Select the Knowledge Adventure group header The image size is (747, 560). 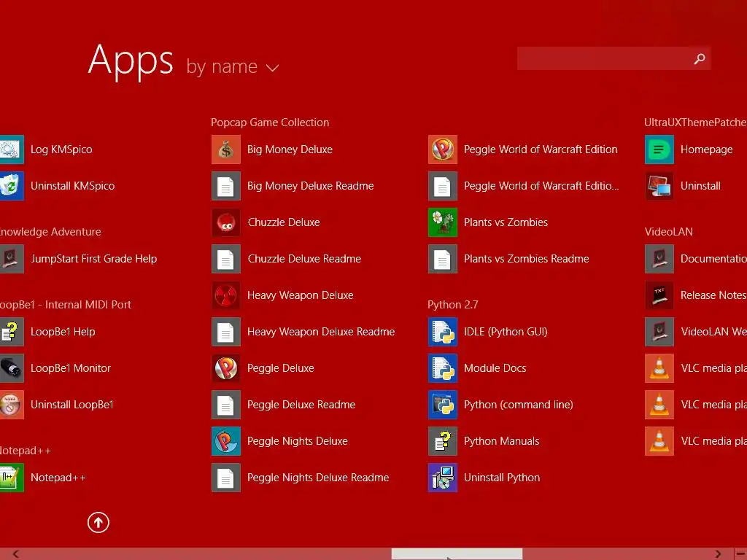click(x=50, y=232)
